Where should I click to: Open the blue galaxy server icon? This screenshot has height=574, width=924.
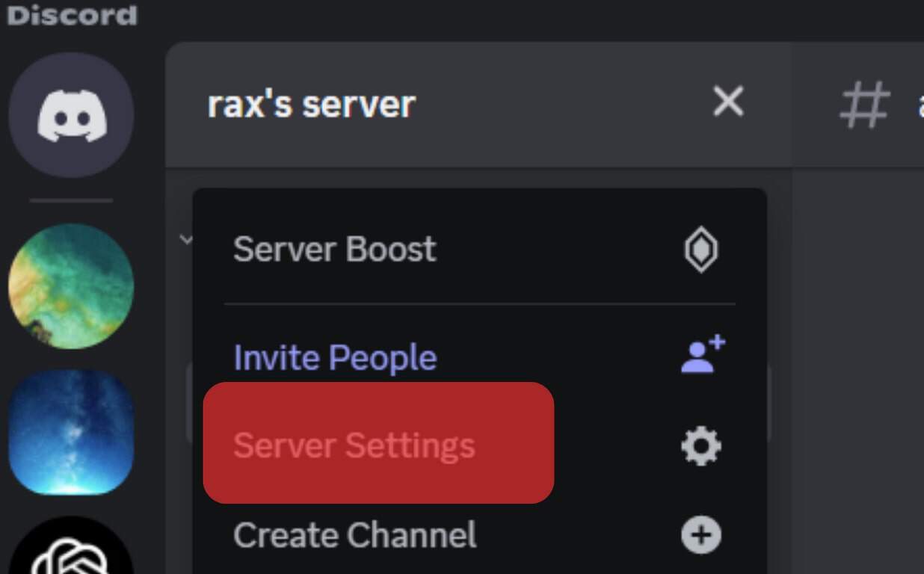[x=71, y=431]
